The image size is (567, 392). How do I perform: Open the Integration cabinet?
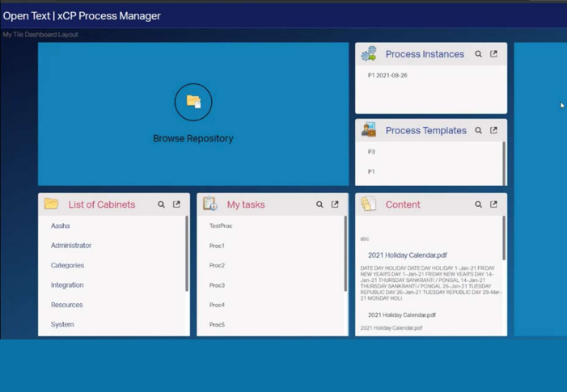(x=67, y=285)
